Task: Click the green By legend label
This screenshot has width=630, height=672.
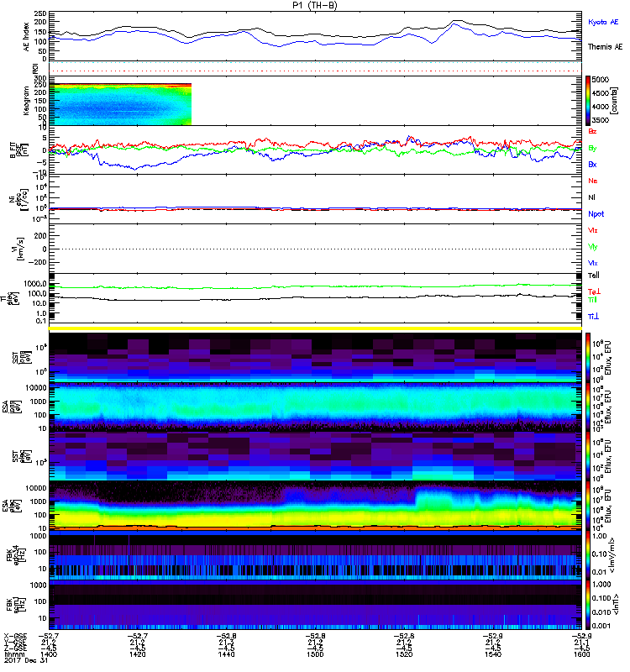Action: click(593, 148)
